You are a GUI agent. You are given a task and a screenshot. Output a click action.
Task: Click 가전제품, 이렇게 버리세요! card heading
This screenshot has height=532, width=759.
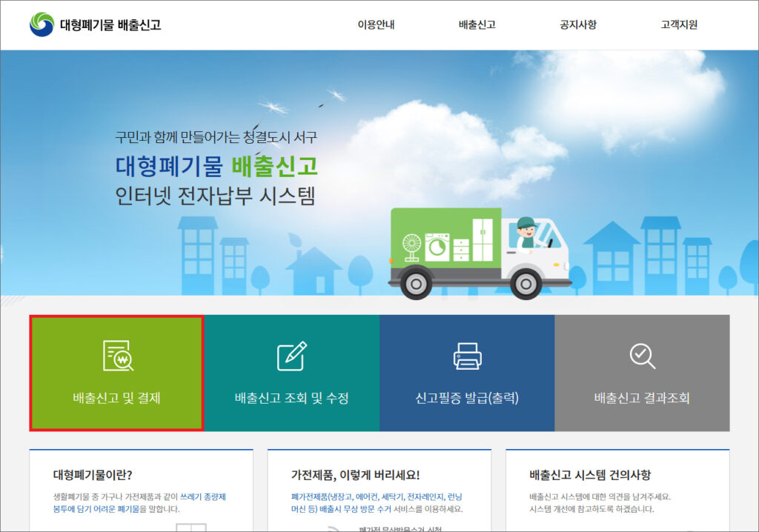pos(355,475)
